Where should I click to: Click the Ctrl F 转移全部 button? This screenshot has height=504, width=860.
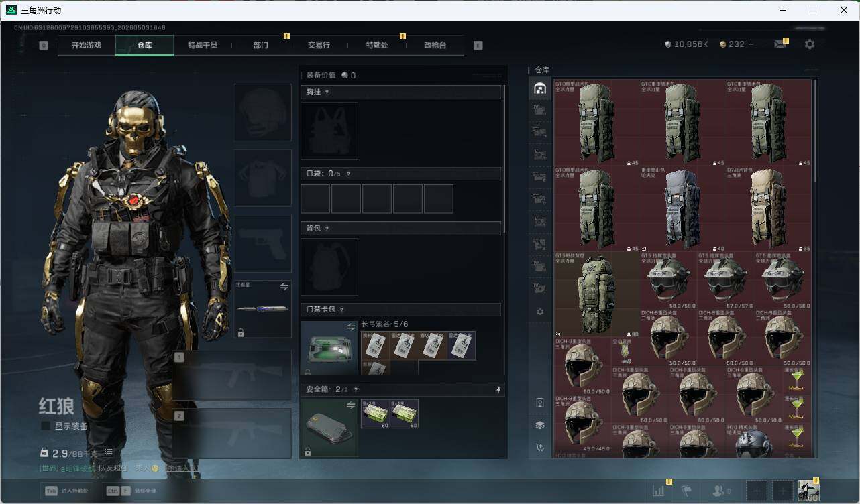point(131,491)
